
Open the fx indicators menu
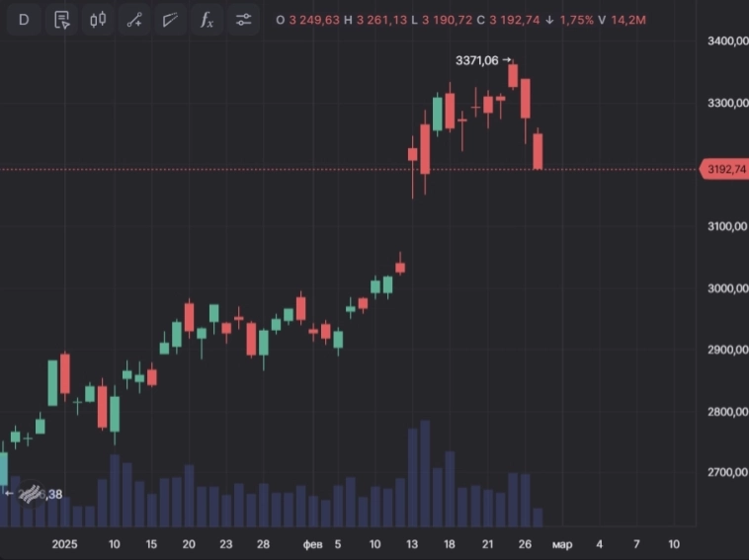[207, 20]
